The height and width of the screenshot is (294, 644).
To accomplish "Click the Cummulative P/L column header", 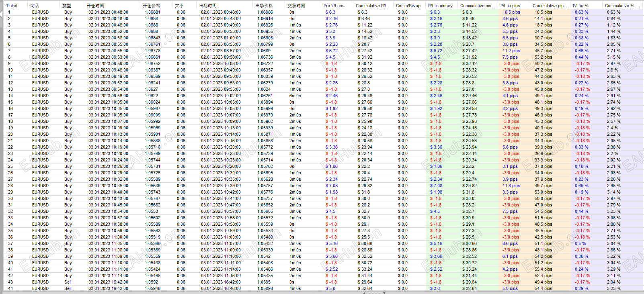I will tap(371, 6).
